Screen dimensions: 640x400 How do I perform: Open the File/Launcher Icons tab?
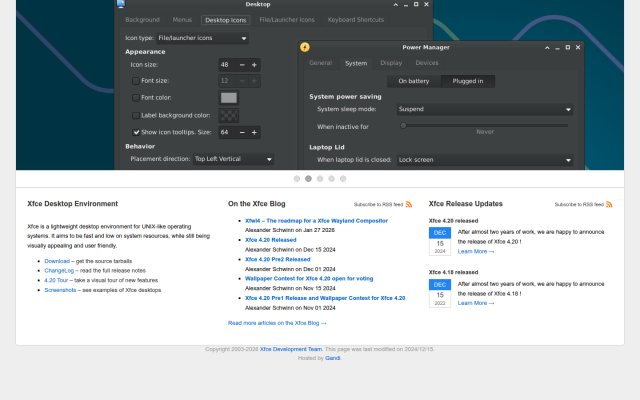click(x=287, y=20)
